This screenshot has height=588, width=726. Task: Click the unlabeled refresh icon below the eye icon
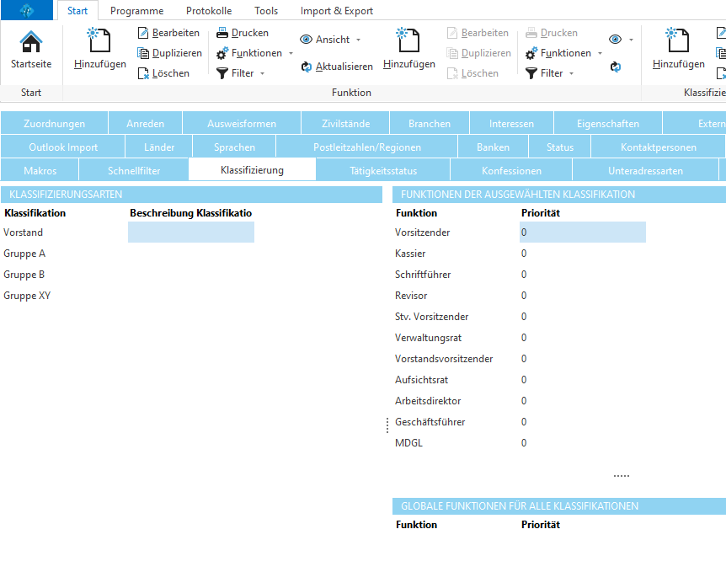[616, 67]
